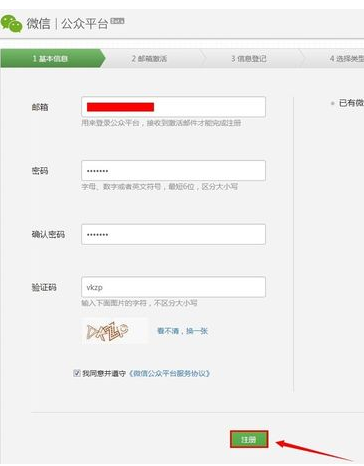
Task: Select step 1 基本信息 tab
Action: [x=53, y=59]
